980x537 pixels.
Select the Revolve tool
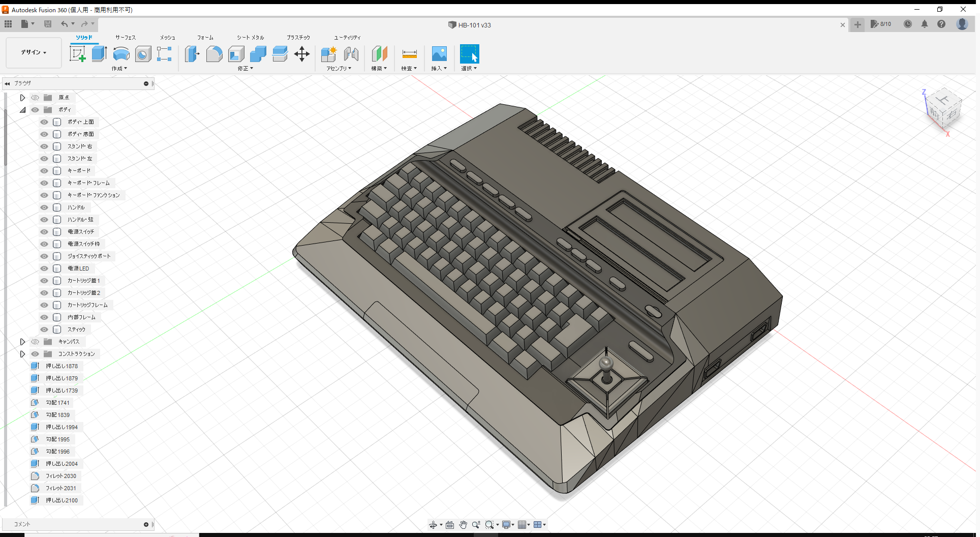click(121, 54)
